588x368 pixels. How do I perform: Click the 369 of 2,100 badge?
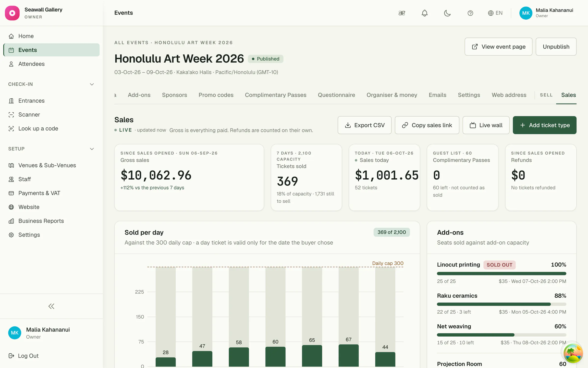(392, 232)
